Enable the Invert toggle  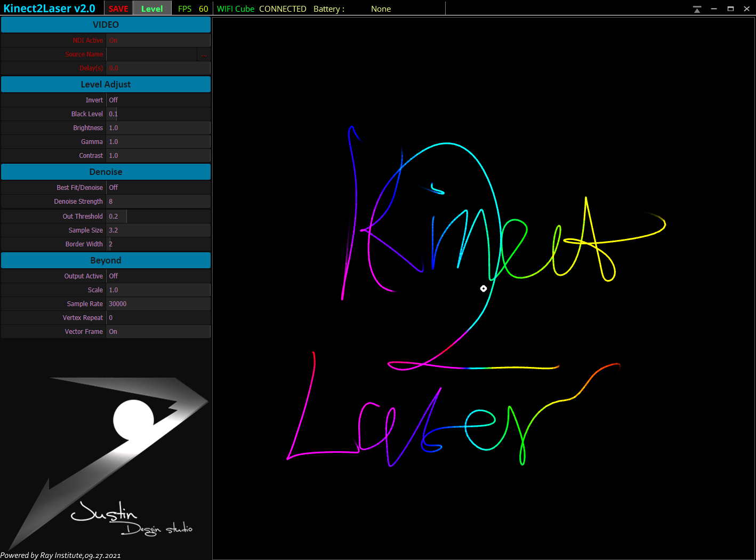(158, 100)
